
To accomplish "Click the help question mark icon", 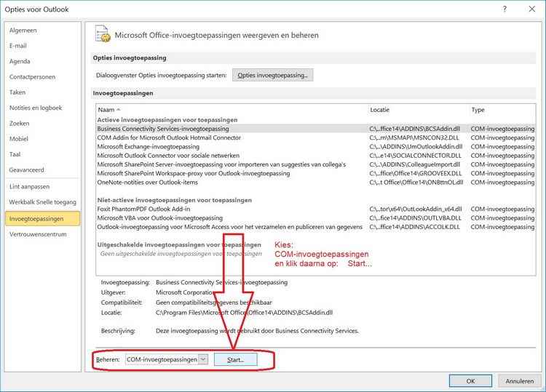I will [x=505, y=9].
